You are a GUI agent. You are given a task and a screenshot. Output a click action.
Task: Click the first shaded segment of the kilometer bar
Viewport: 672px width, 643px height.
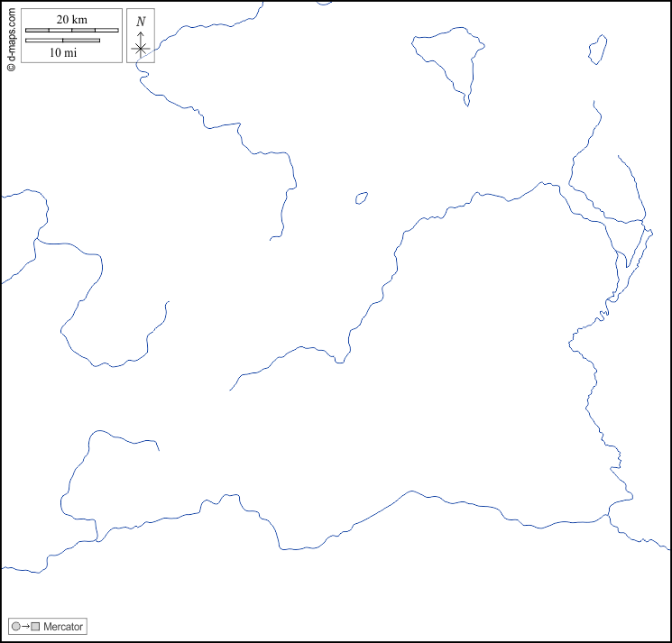point(37,31)
